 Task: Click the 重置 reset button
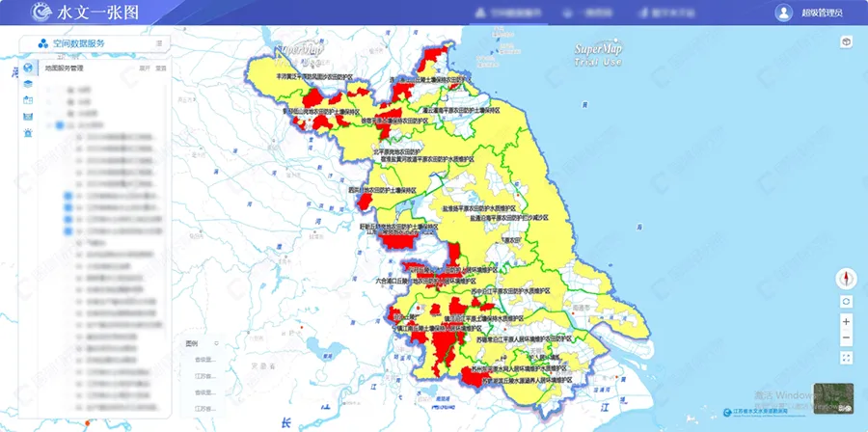click(161, 68)
